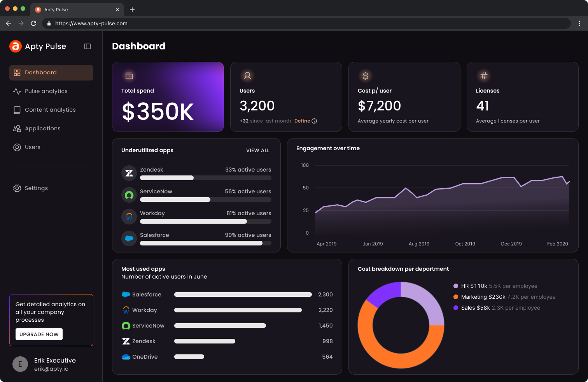This screenshot has height=382, width=588.
Task: Click the Apty Pulse logo icon
Action: pos(16,46)
